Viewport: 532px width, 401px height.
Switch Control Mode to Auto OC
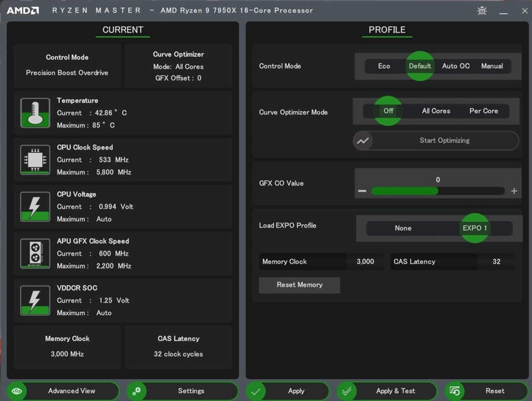point(456,66)
